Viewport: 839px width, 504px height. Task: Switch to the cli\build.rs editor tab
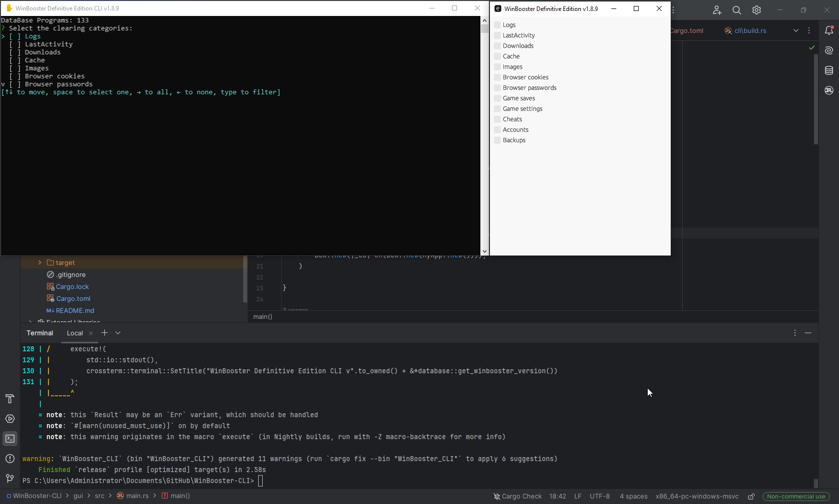point(750,30)
